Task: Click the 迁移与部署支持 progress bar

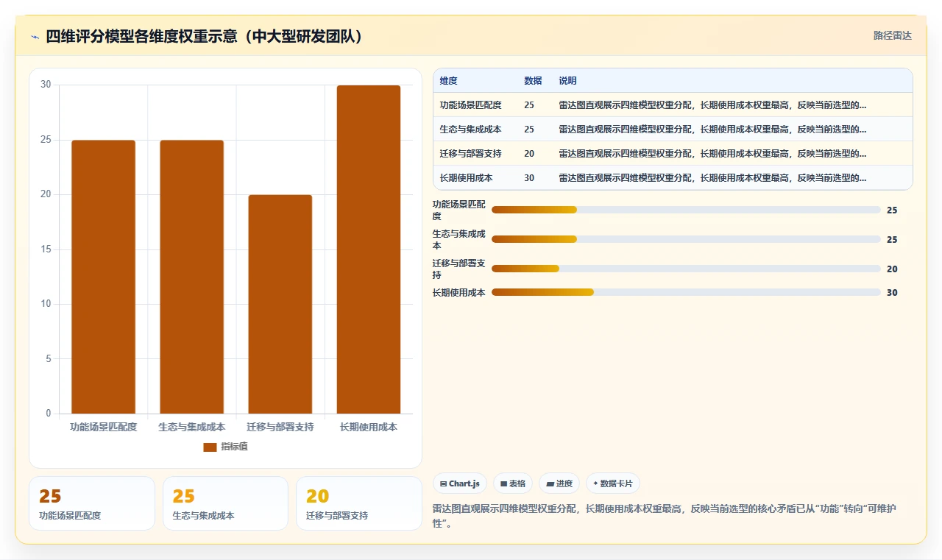Action: pyautogui.click(x=686, y=269)
